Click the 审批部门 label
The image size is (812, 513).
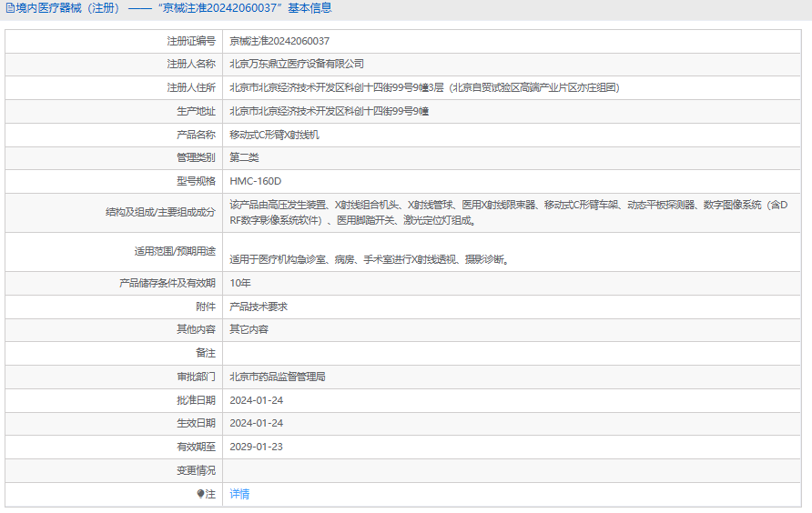click(x=196, y=377)
